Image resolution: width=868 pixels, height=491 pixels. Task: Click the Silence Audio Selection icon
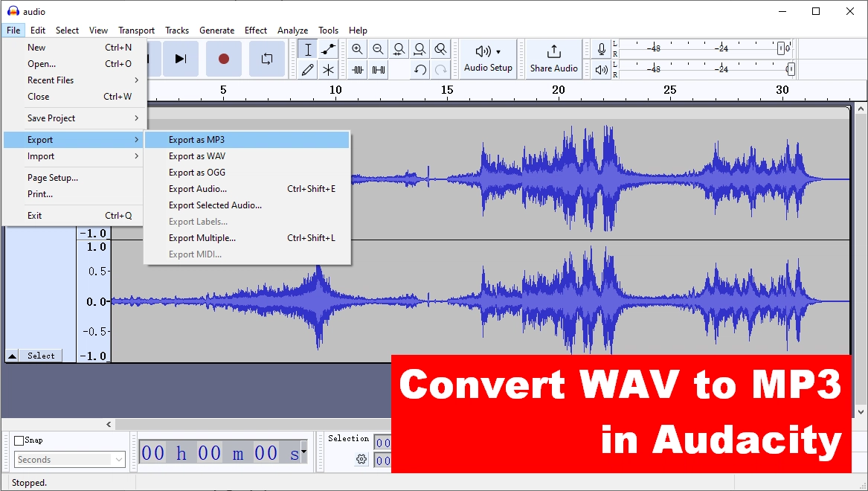click(x=379, y=69)
